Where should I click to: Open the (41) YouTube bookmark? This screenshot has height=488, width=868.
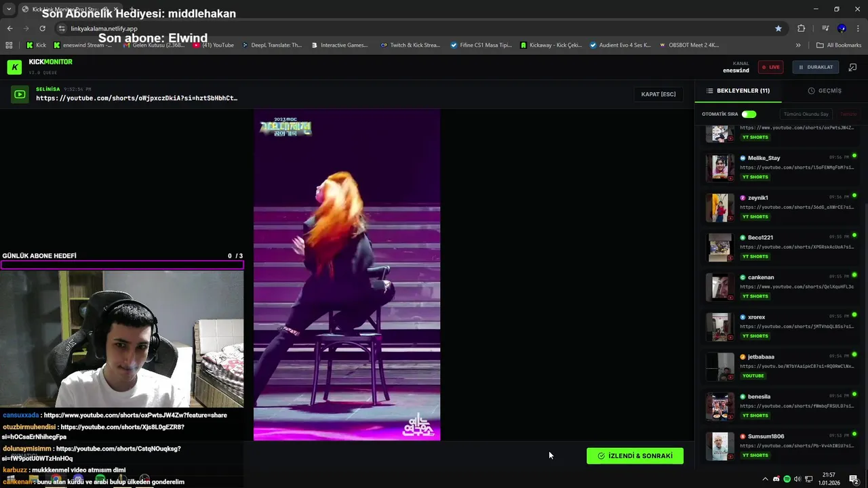tap(214, 45)
